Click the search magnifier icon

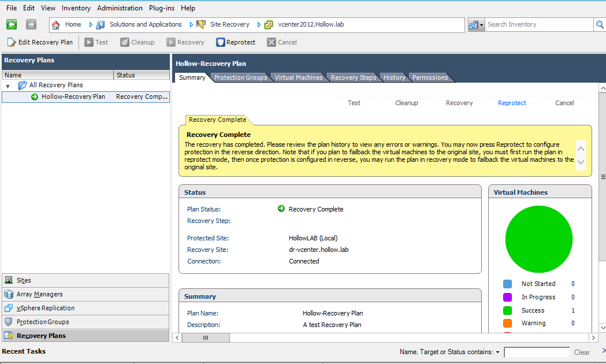[600, 24]
